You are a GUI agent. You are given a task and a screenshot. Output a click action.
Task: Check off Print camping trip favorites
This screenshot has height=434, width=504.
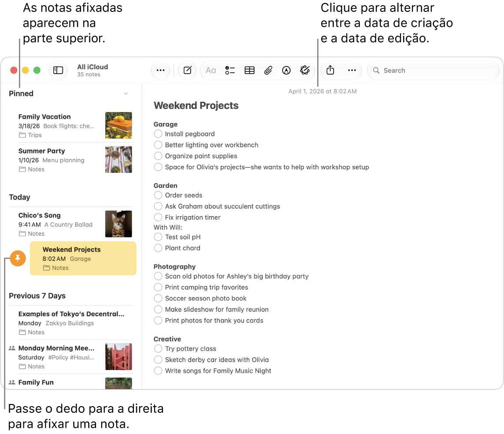pos(158,287)
